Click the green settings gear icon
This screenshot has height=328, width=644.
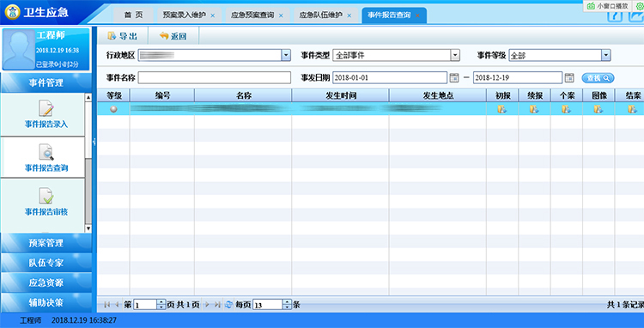click(639, 6)
